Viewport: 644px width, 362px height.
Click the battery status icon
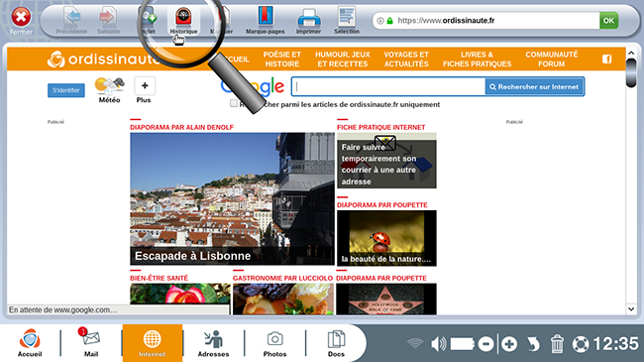(x=463, y=343)
